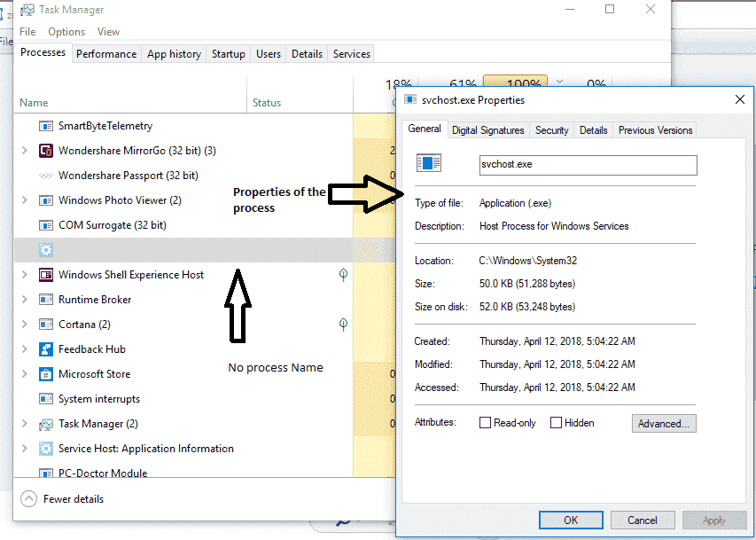Switch to the App history tab
Screen dimensions: 756x540
pyautogui.click(x=174, y=54)
